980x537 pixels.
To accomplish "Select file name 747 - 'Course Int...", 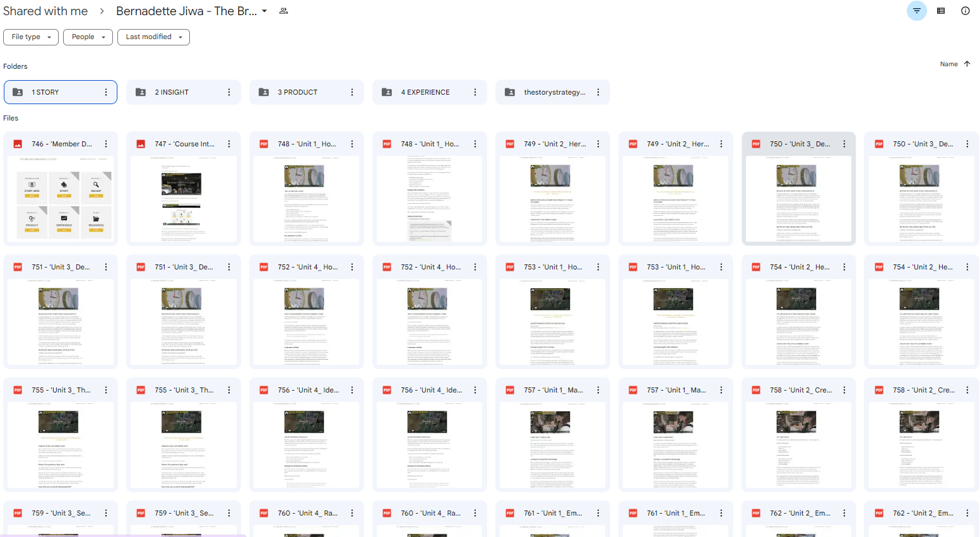I will point(185,144).
